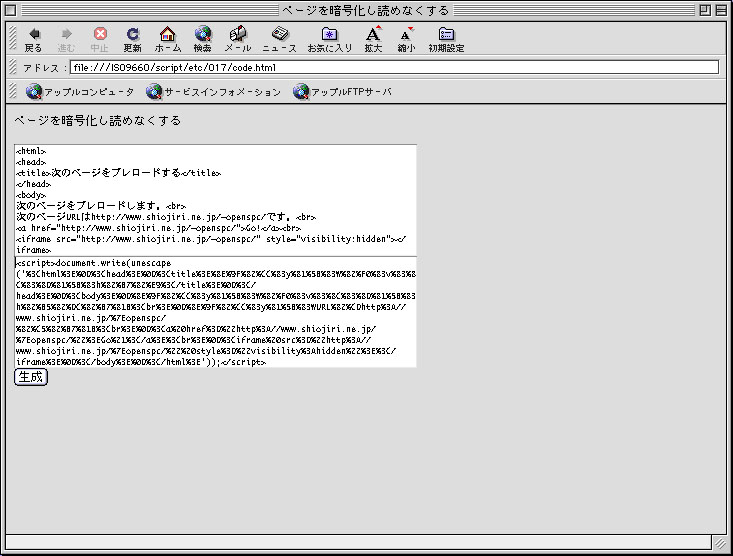Screen dimensions: 733x556
Task: Click the Stop (中止) toolbar icon
Action: pos(100,39)
